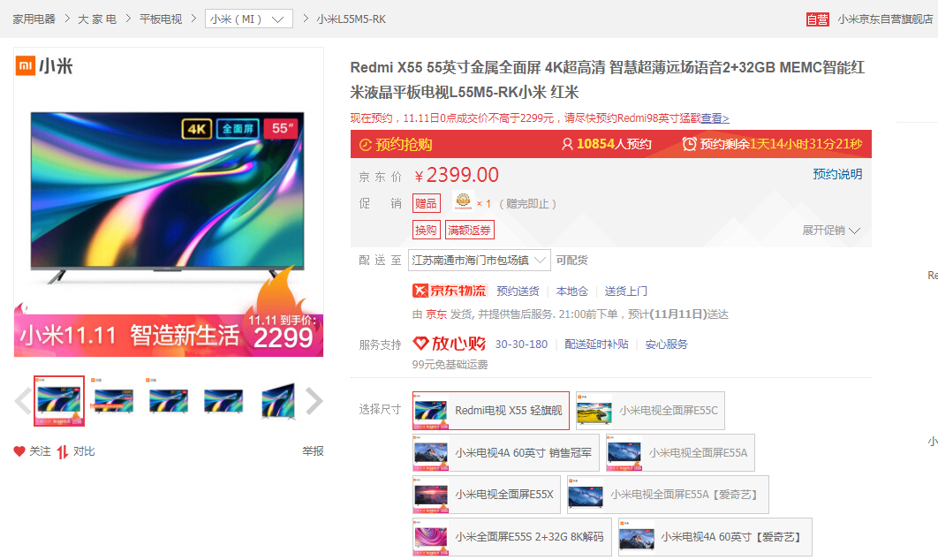
Task: Click the 满额返券 promotion tag
Action: [x=469, y=230]
